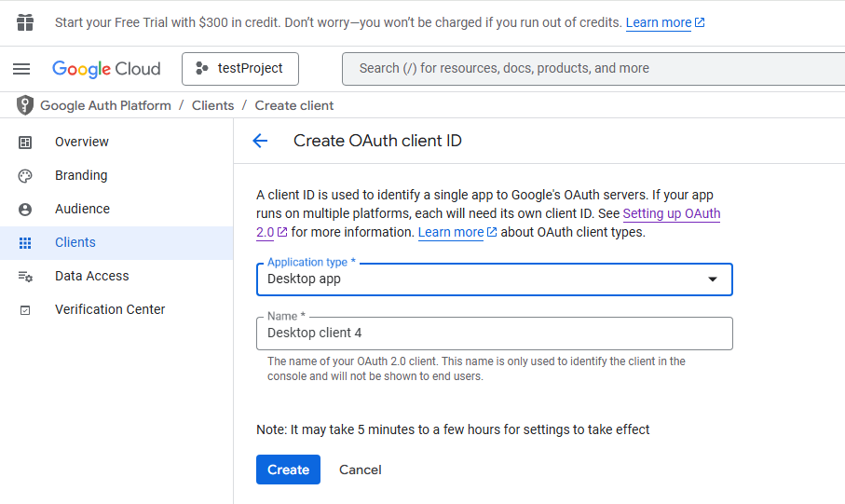Click the gift icon in Free Trial banner
Image resolution: width=845 pixels, height=504 pixels.
[x=25, y=22]
